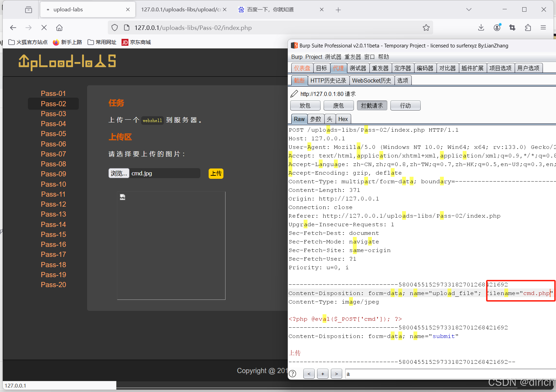
Task: Click the 放包 forward button
Action: tap(305, 106)
